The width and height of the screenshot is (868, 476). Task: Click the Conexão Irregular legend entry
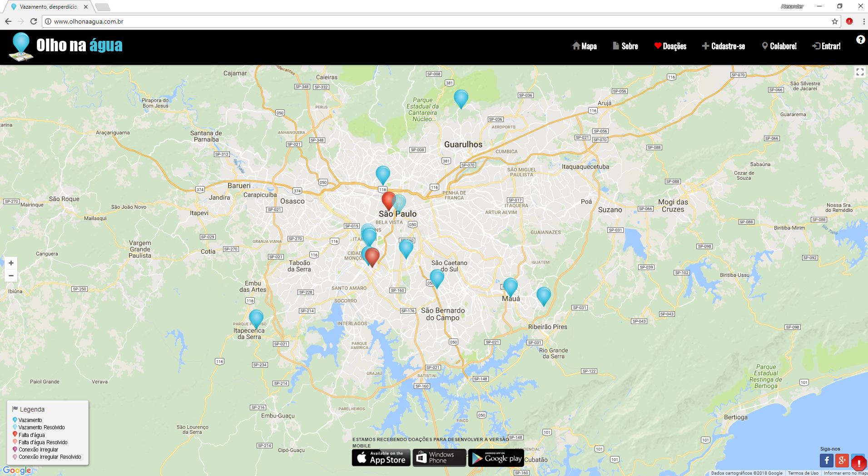tap(35, 450)
